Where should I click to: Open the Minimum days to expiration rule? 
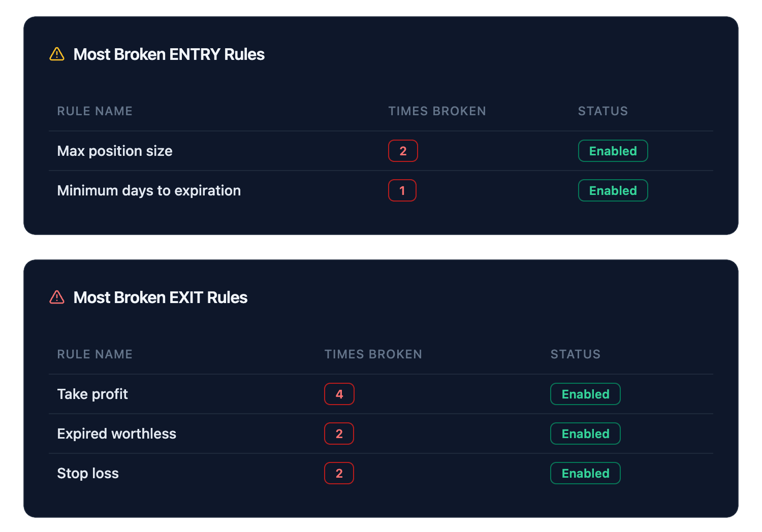click(x=149, y=190)
